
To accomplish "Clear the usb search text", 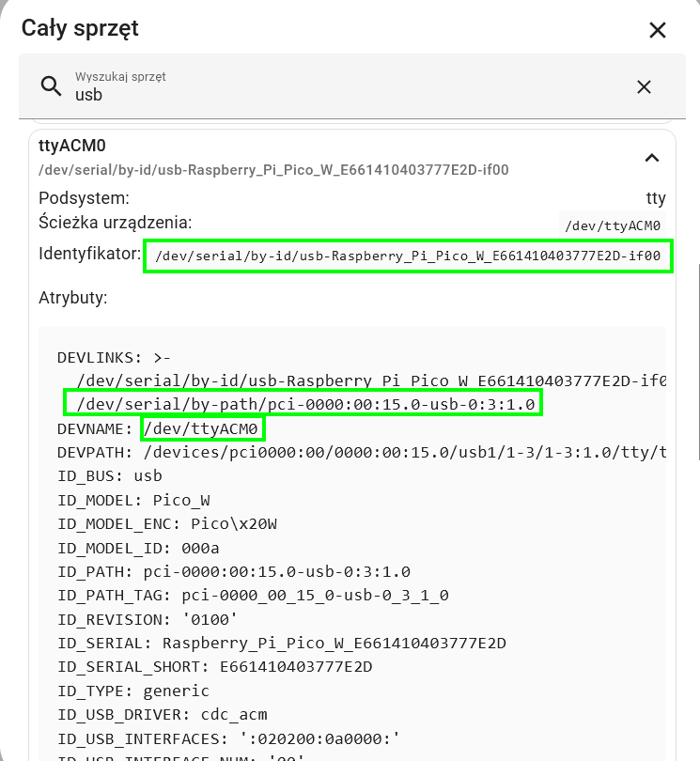I will (x=644, y=86).
